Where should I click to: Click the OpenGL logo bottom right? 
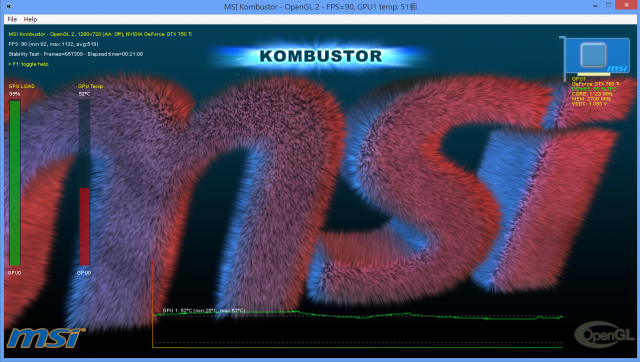(x=604, y=334)
